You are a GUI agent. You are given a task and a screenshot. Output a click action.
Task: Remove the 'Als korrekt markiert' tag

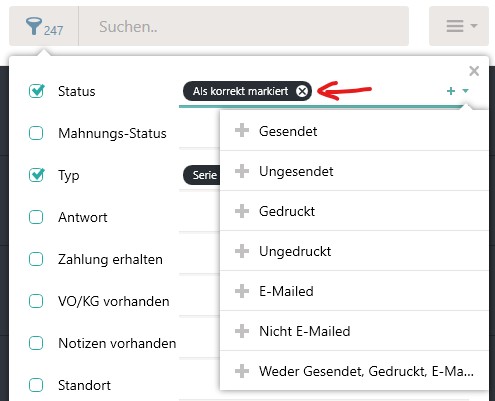coord(302,91)
